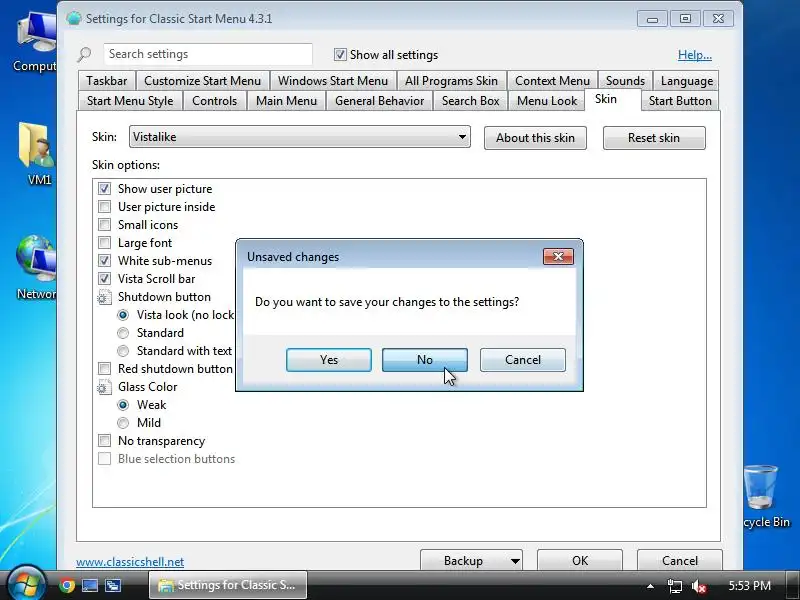The width and height of the screenshot is (800, 600).
Task: Open Customize Start Menu tab
Action: pos(203,81)
